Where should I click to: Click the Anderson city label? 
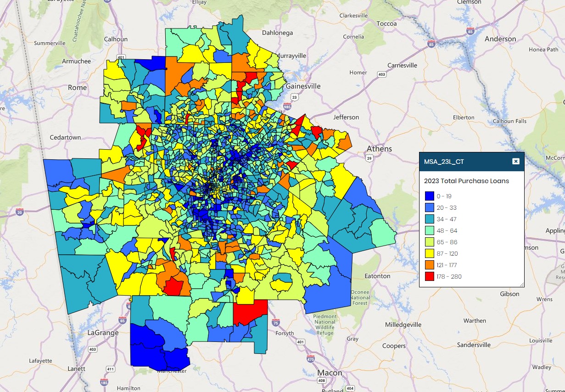[500, 39]
